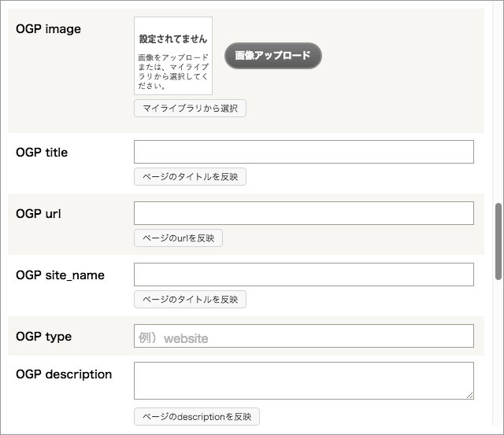This screenshot has width=504, height=435.
Task: Click the vertical scrollbar thumb
Action: point(498,241)
